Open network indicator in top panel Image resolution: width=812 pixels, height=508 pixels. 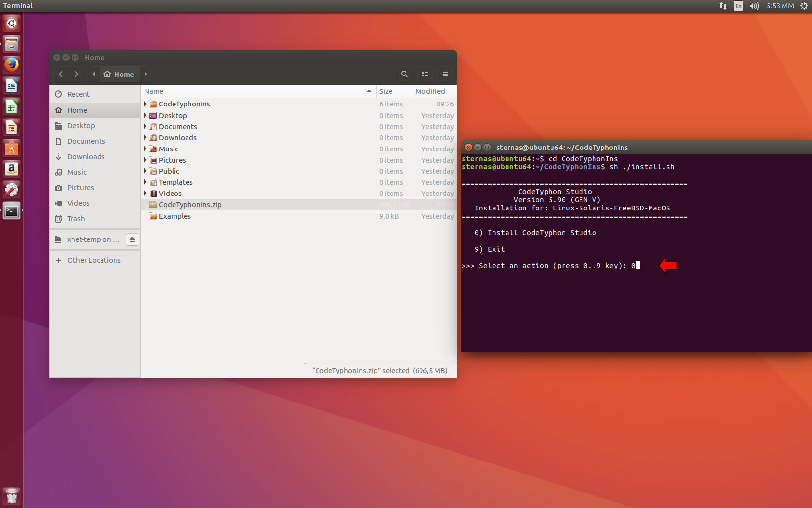[723, 6]
